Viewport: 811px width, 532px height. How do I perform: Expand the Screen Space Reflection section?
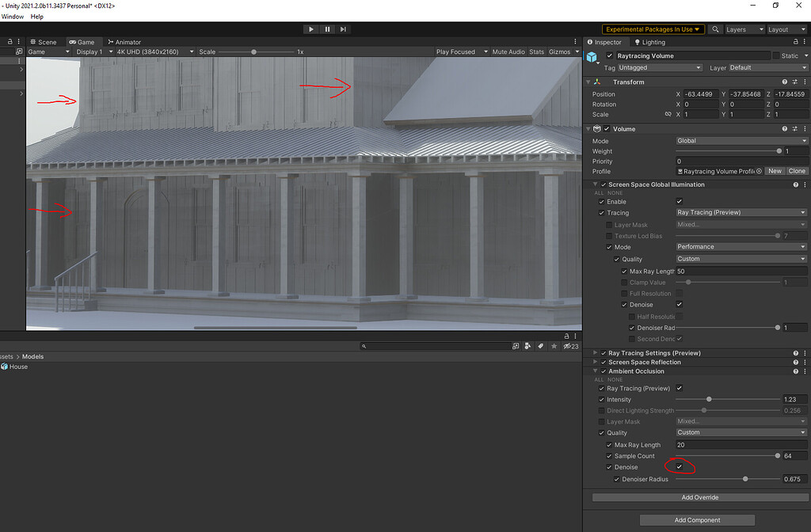(x=595, y=362)
